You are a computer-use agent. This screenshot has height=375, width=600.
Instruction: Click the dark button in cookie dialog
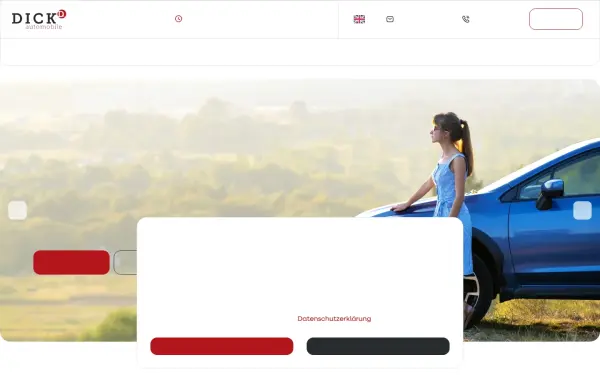378,346
